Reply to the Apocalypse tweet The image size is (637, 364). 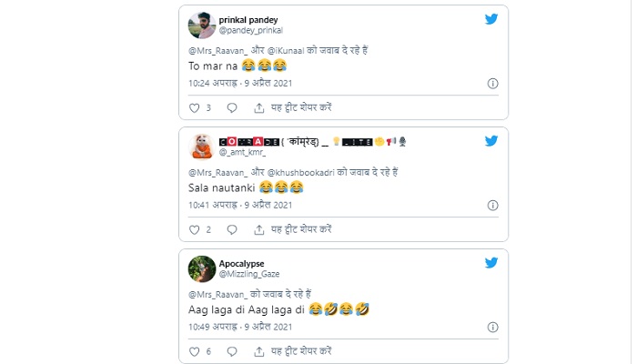(x=232, y=351)
